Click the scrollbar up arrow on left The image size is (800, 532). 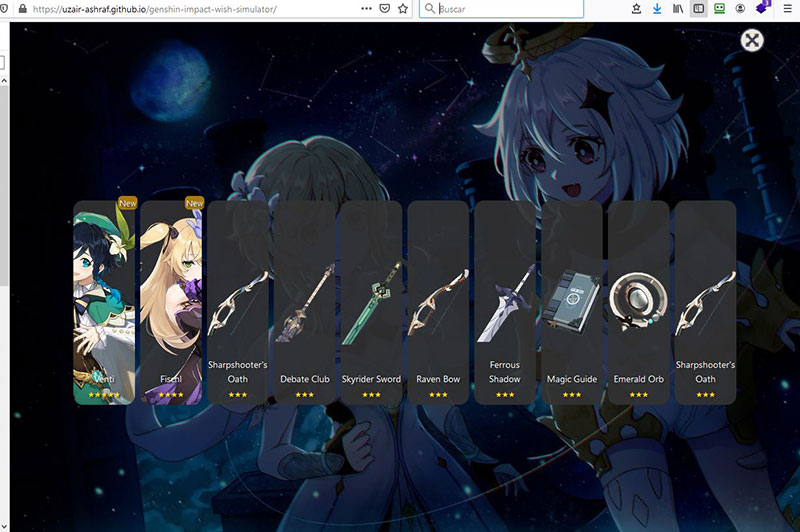4,81
